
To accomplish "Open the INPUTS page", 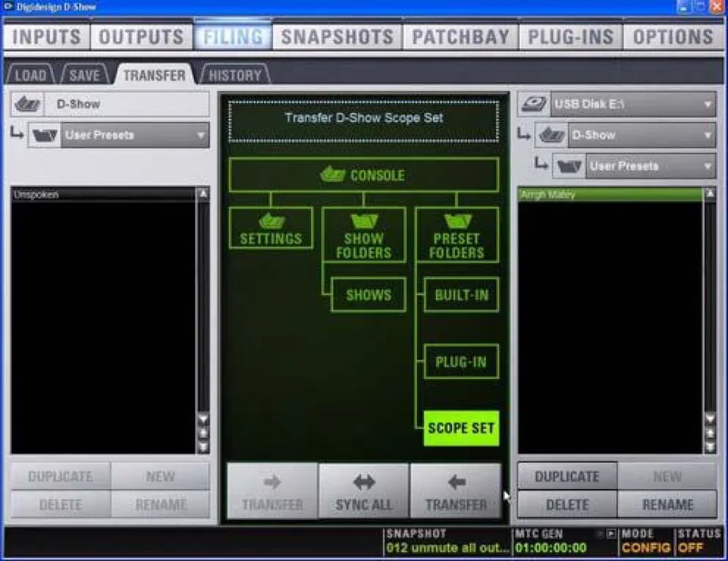I will tap(46, 36).
